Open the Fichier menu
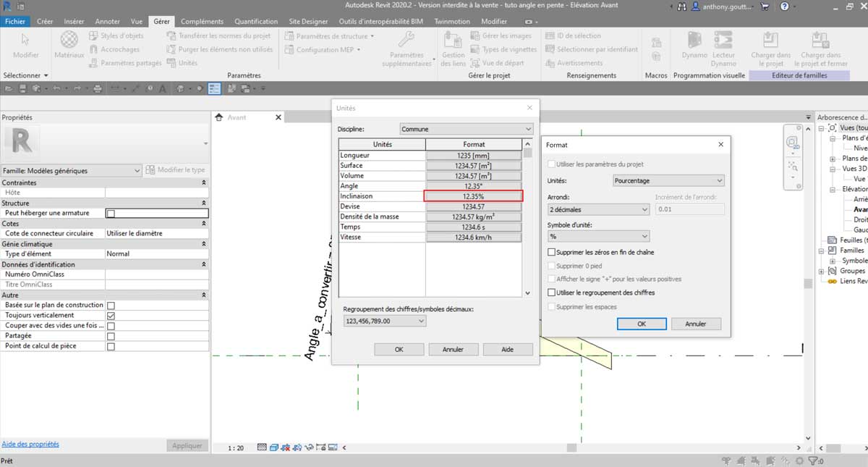The image size is (868, 467). 14,22
